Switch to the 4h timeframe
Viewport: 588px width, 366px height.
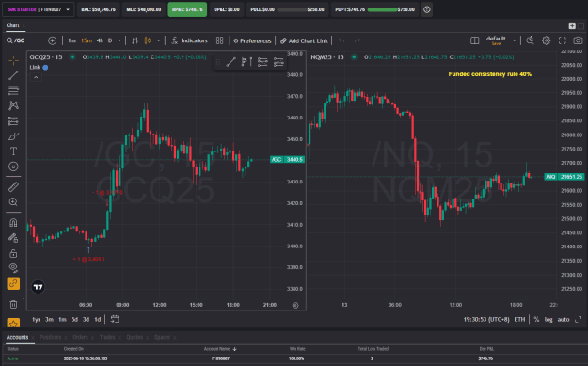(x=100, y=40)
